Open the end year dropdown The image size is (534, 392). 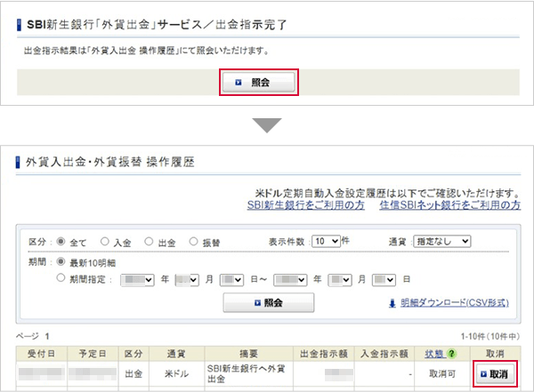click(x=291, y=279)
